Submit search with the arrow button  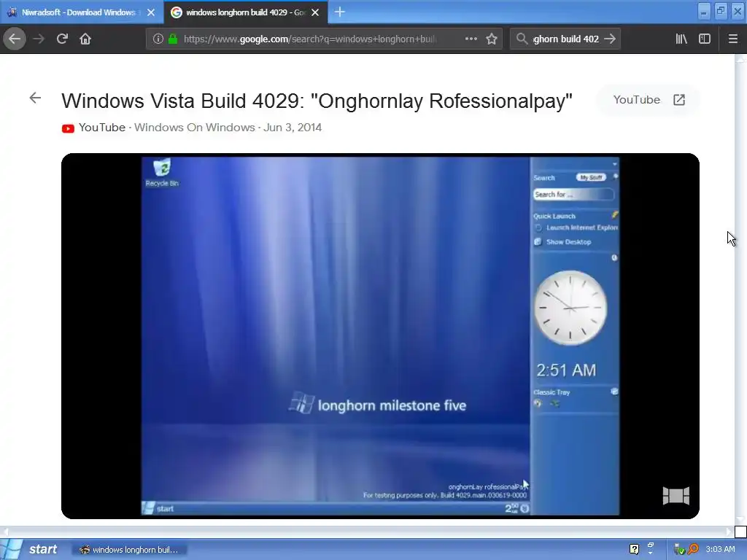(610, 39)
